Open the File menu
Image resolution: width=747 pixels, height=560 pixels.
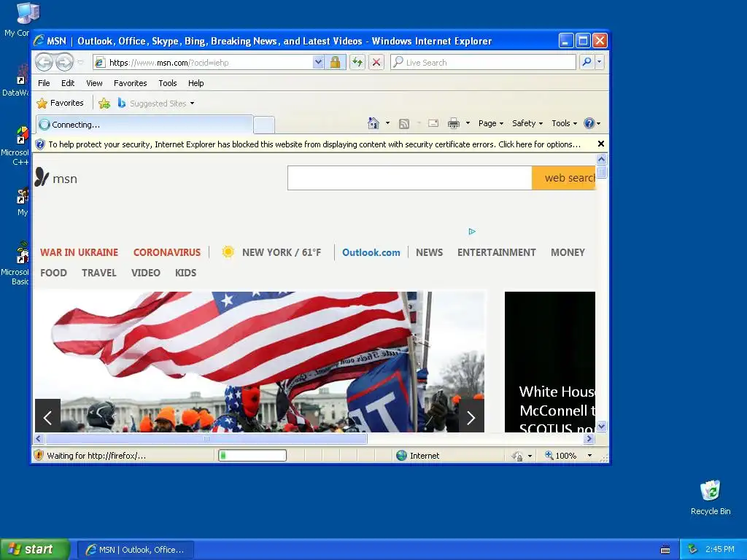tap(44, 83)
